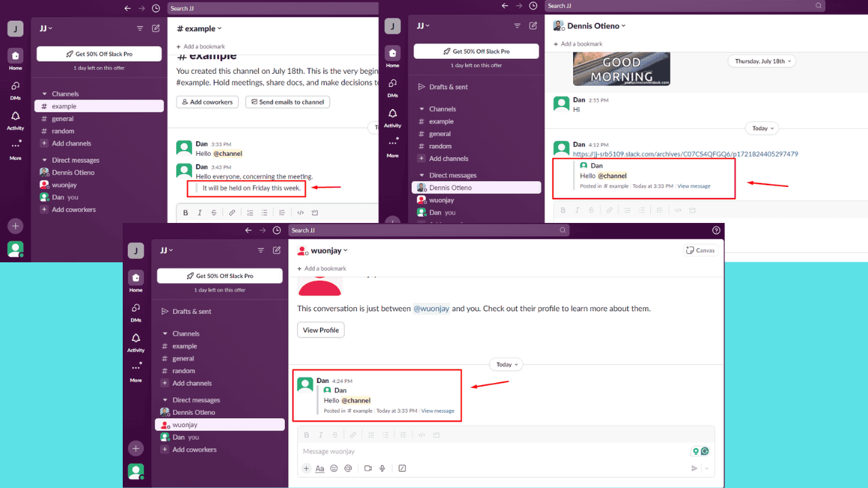Screen dimensions: 868x488
Task: Collapse Direct messages section in wuonjay window sidebar
Action: [x=165, y=401]
